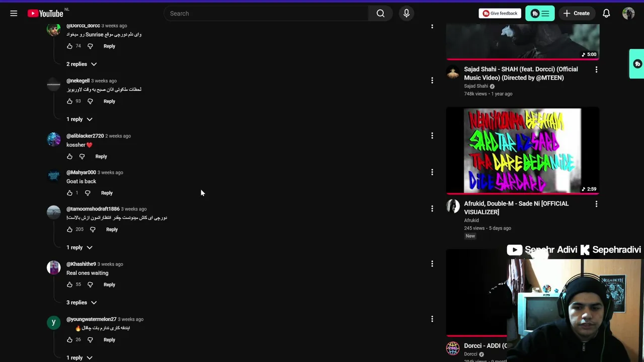The height and width of the screenshot is (362, 644).
Task: Open @aliblacker2720 channel link
Action: coord(85,136)
